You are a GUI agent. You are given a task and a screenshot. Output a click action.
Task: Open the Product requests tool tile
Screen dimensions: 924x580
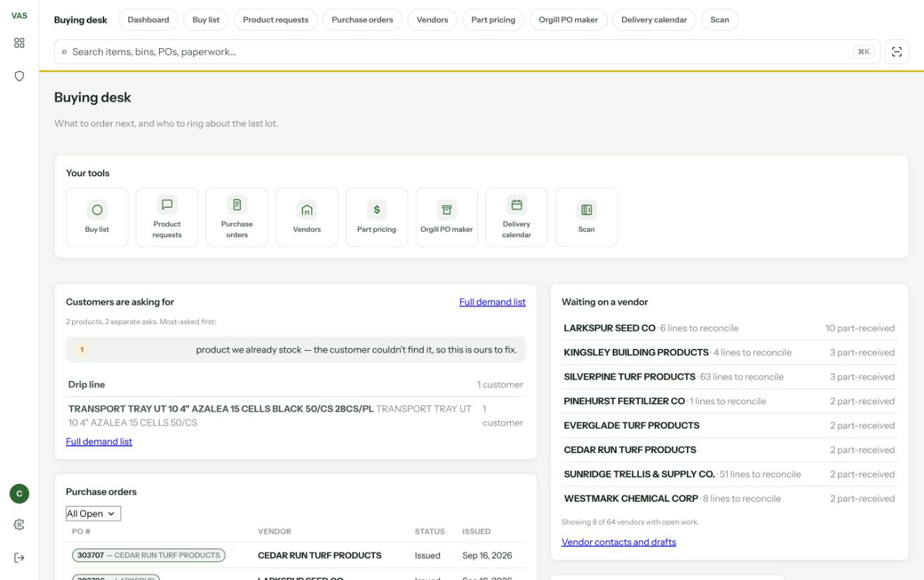(x=167, y=217)
